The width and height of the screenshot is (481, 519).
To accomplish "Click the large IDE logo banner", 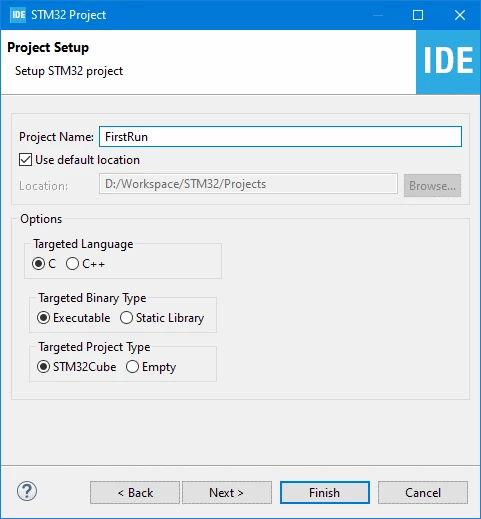I will (x=448, y=62).
